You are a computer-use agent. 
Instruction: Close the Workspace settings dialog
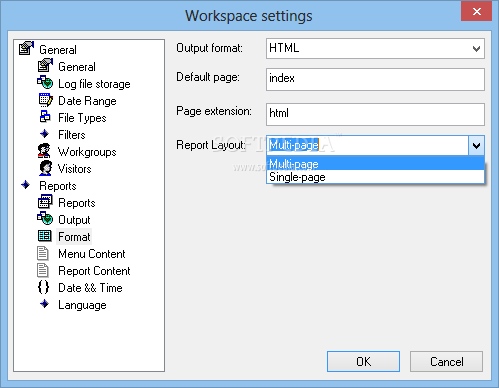tap(477, 12)
